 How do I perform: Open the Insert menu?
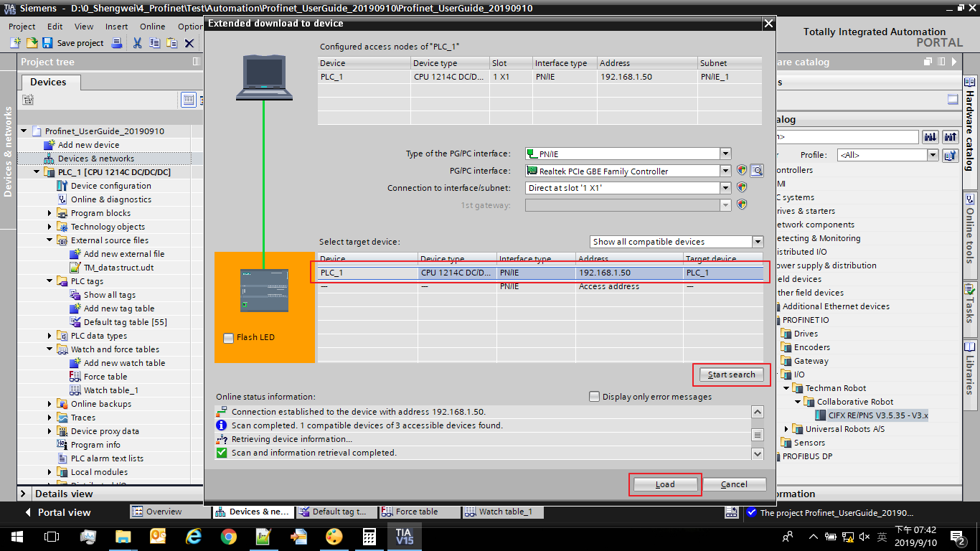(117, 27)
